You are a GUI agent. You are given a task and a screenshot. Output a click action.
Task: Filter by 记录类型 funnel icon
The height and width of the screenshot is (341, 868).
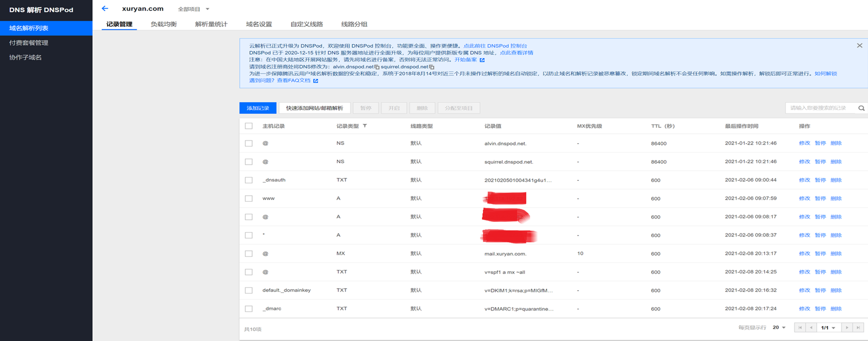tap(365, 126)
